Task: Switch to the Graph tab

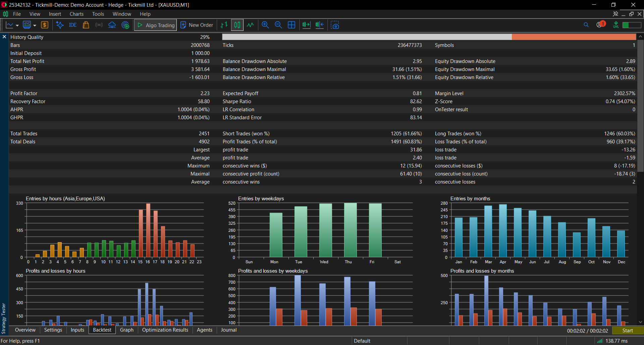Action: pyautogui.click(x=127, y=330)
